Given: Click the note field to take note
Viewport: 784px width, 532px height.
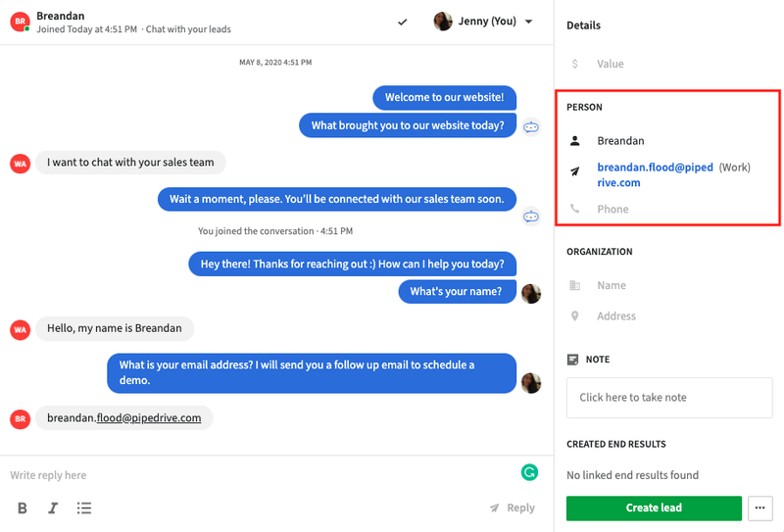Looking at the screenshot, I should coord(669,398).
